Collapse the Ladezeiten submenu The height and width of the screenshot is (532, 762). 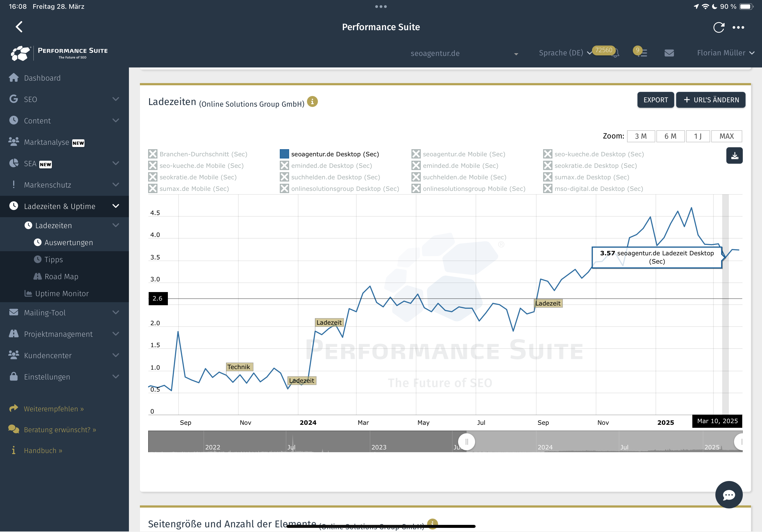click(64, 225)
